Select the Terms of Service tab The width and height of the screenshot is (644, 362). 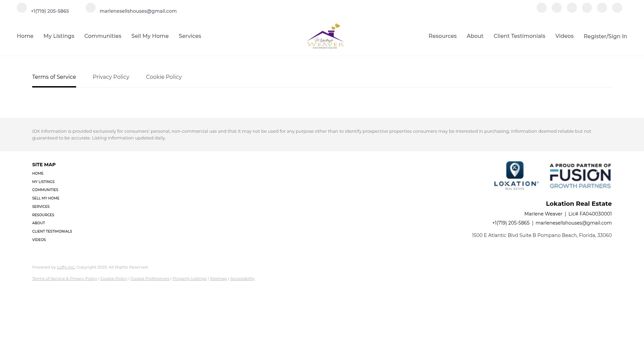(54, 77)
